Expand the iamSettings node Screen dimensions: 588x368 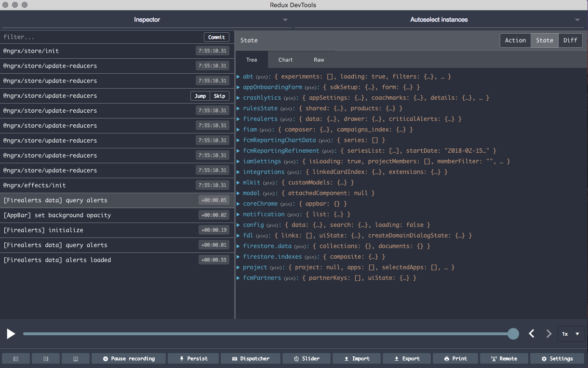click(x=239, y=161)
